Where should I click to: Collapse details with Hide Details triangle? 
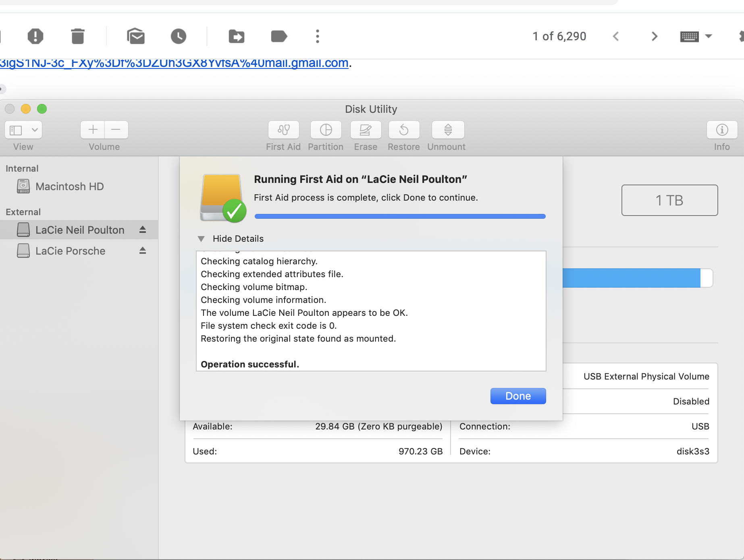[201, 239]
